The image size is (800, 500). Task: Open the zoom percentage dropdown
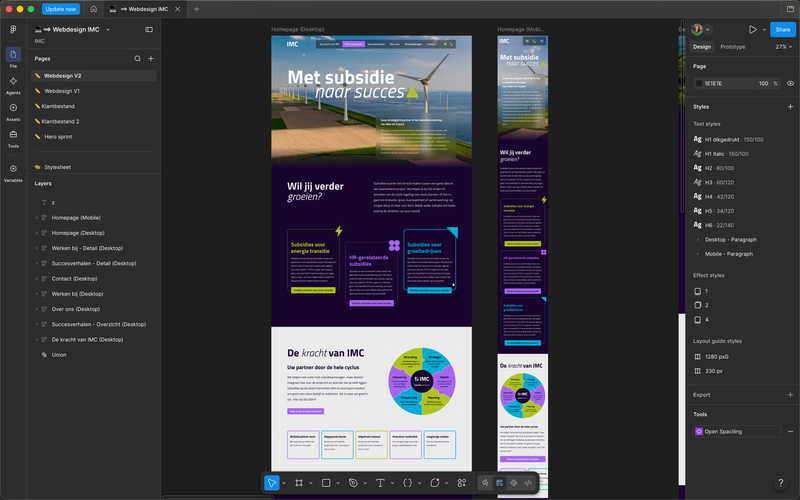coord(784,46)
